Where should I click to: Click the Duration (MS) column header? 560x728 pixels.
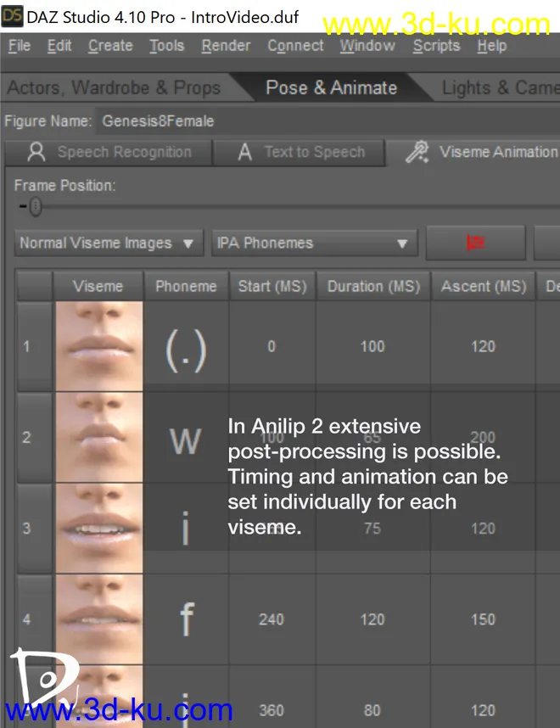click(x=373, y=287)
